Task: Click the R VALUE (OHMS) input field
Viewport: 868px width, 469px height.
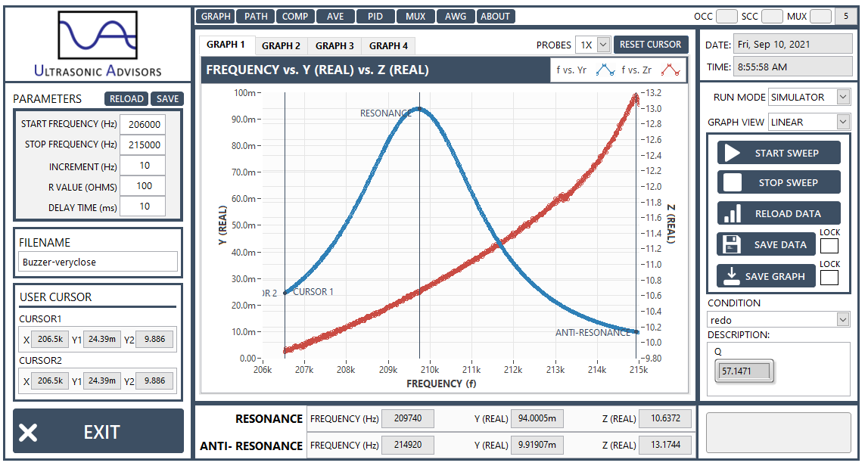Action: [143, 186]
